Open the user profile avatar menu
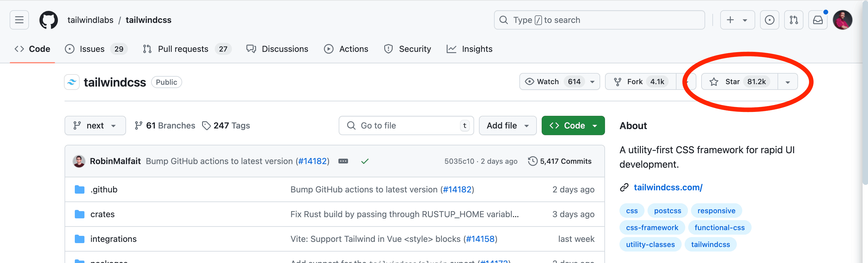The width and height of the screenshot is (868, 263). [x=842, y=20]
